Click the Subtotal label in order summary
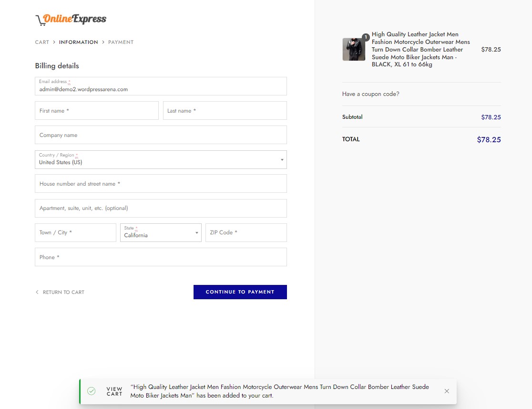Image resolution: width=532 pixels, height=409 pixels. coord(352,117)
